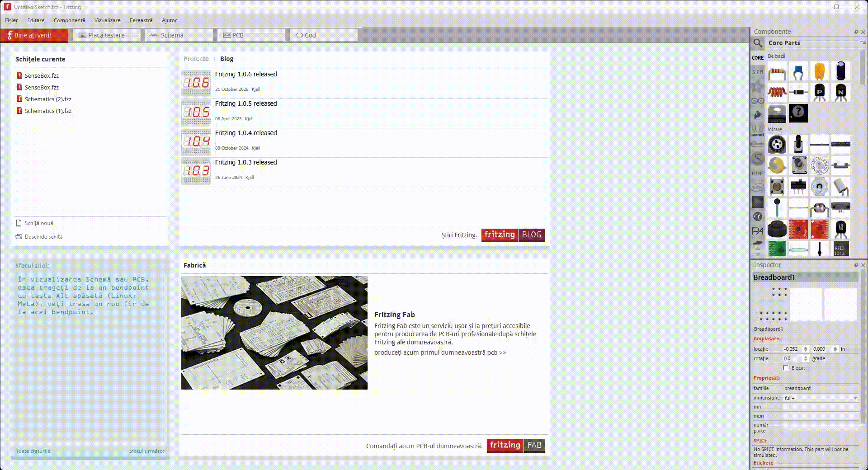Select the diode part
868x470 pixels.
click(798, 92)
